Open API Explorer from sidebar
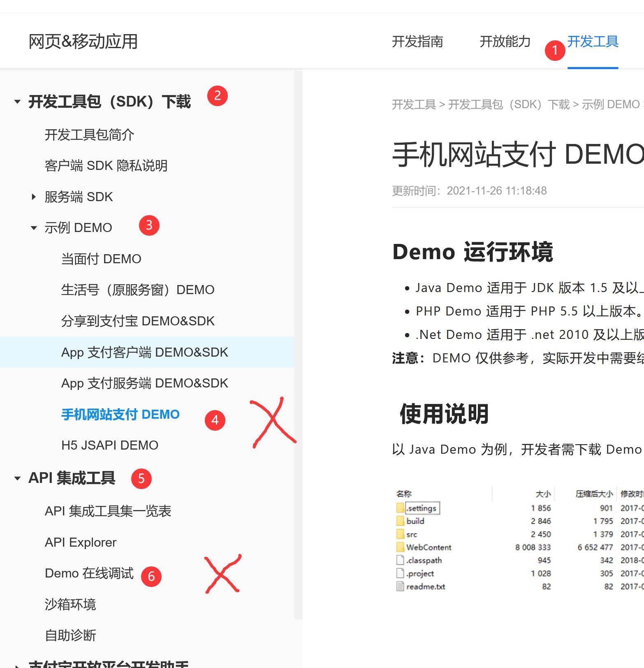644x668 pixels. pyautogui.click(x=80, y=543)
